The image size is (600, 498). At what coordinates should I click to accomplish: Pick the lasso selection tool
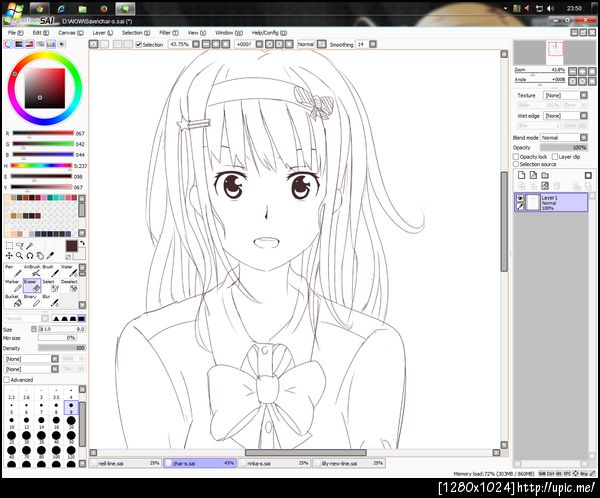pos(20,245)
